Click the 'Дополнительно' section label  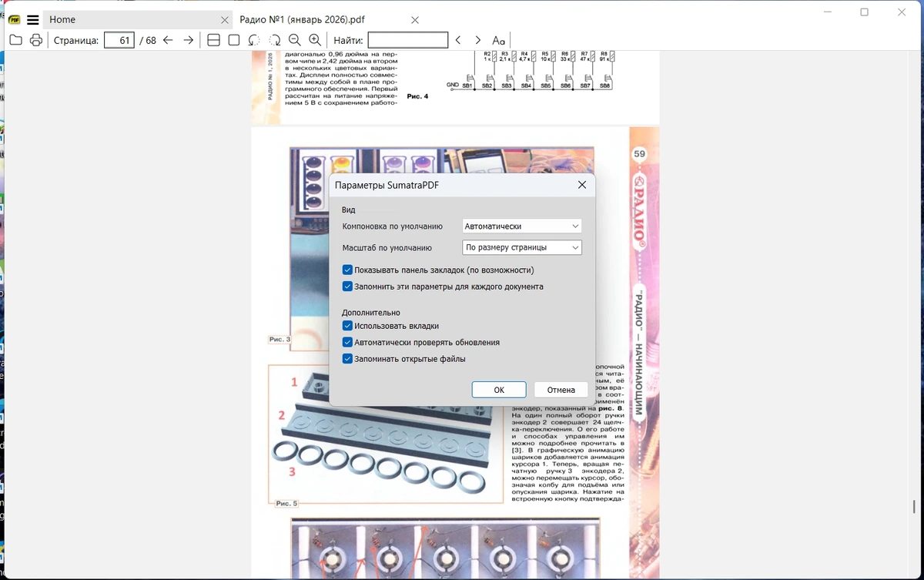[x=371, y=313]
